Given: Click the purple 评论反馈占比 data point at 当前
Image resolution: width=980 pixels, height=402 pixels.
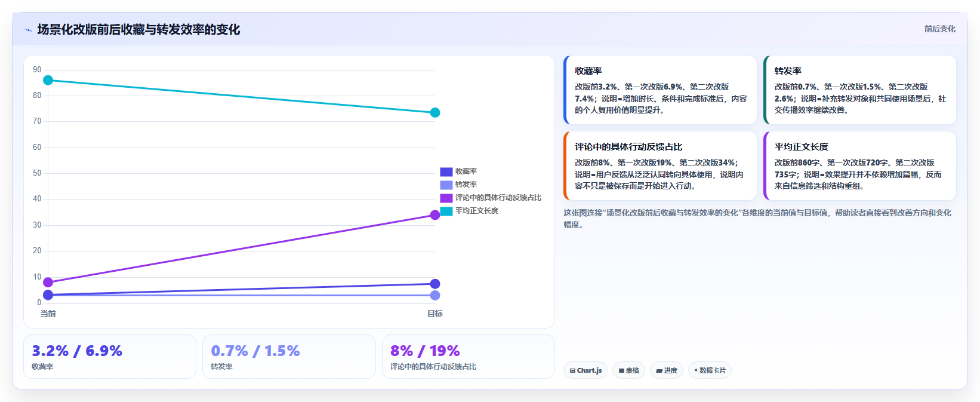Looking at the screenshot, I should pyautogui.click(x=48, y=282).
